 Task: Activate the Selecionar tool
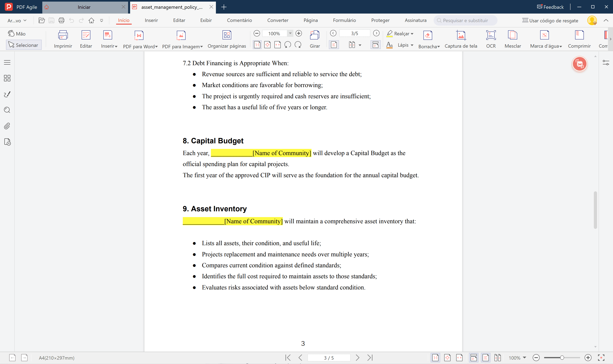point(24,45)
